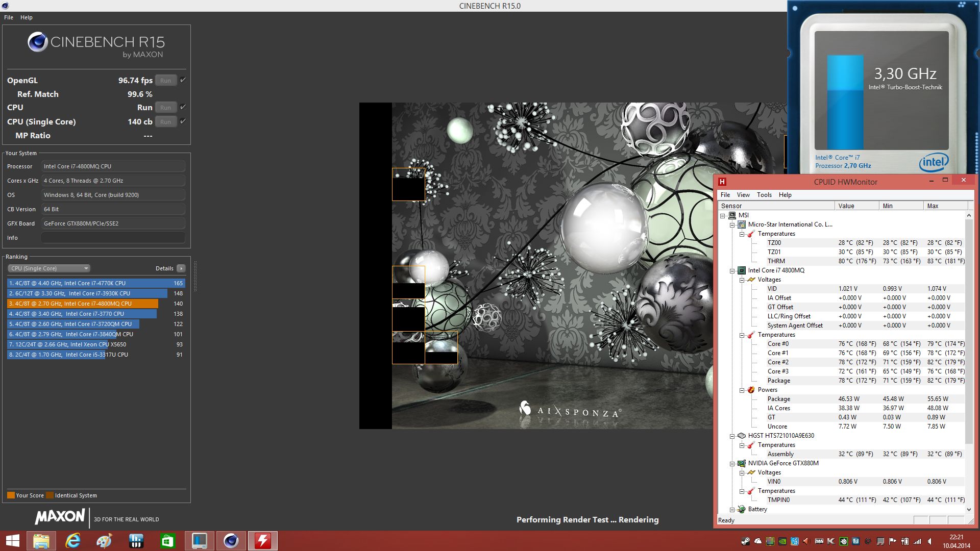This screenshot has width=980, height=551.
Task: Click the ranking Details arrow button
Action: coord(181,268)
